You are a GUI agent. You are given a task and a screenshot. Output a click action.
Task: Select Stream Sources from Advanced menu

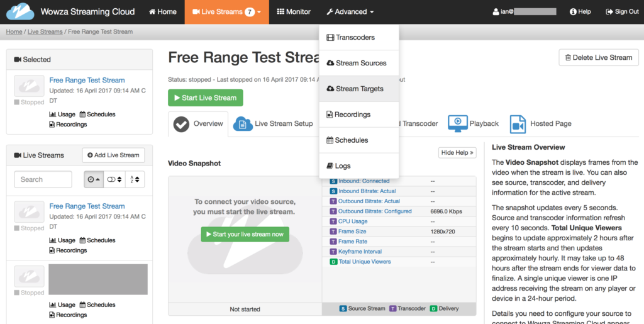(x=359, y=64)
